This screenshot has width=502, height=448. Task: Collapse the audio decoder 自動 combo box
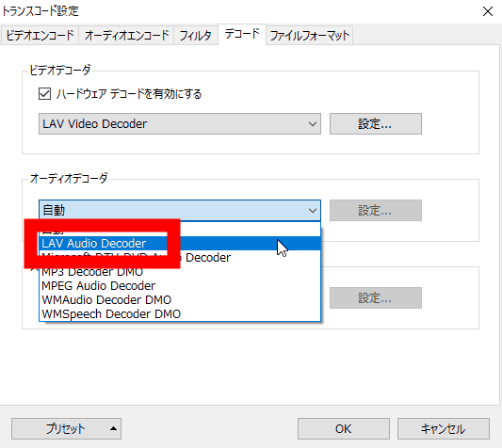pos(180,211)
